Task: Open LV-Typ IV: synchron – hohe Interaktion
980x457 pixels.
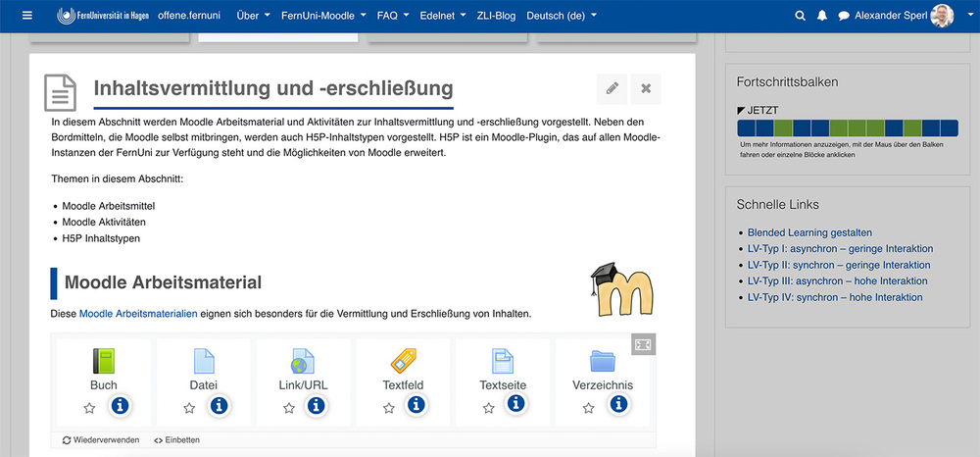Action: (x=835, y=297)
